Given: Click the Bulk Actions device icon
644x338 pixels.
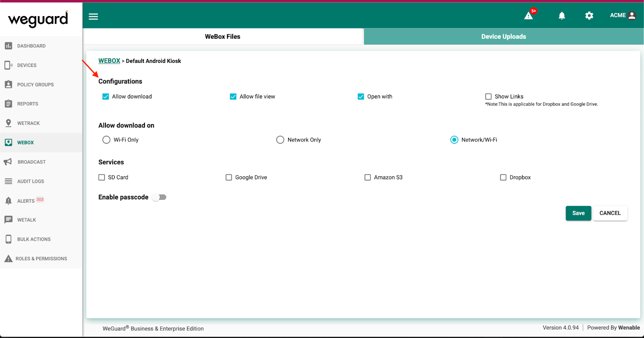Looking at the screenshot, I should 8,239.
